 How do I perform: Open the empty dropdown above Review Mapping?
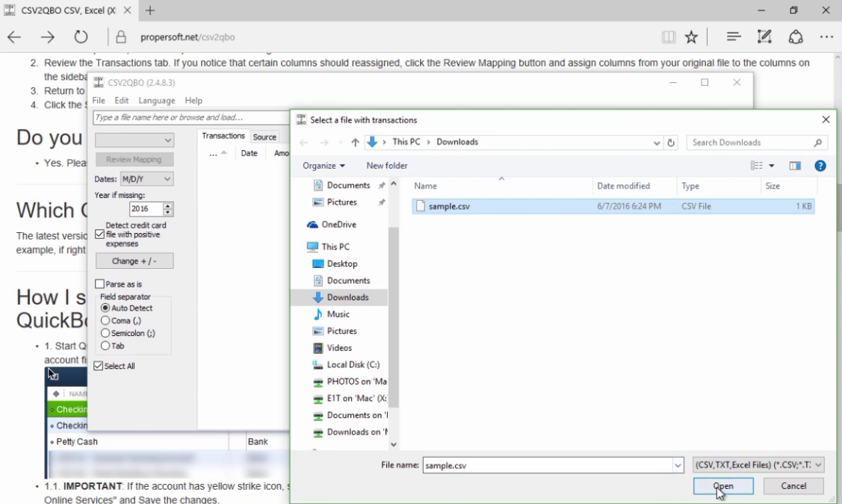coord(134,140)
